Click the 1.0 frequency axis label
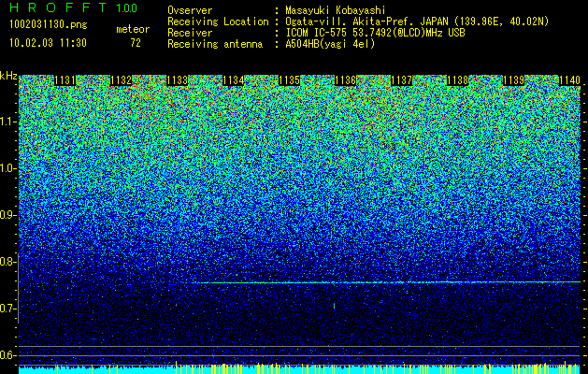The image size is (588, 374). click(7, 168)
